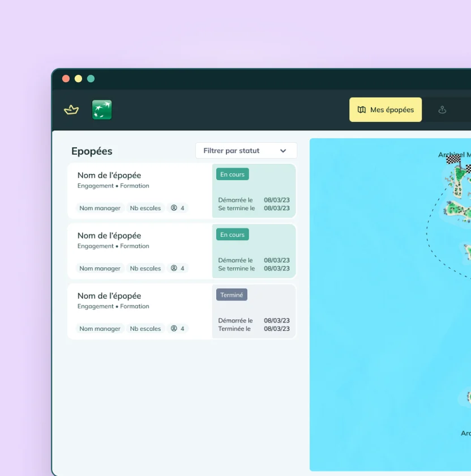Click Se termine le on the second card
471x476 pixels.
pyautogui.click(x=237, y=269)
